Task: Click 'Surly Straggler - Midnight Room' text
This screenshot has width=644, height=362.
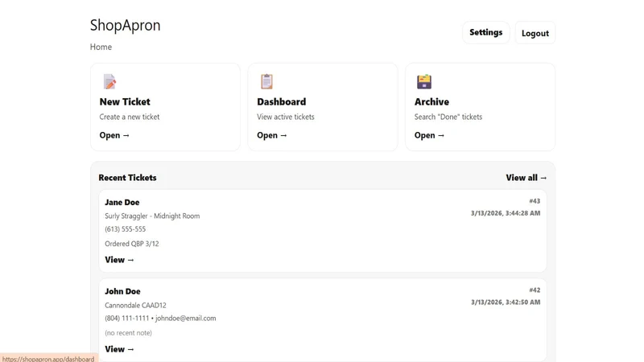Action: [152, 216]
